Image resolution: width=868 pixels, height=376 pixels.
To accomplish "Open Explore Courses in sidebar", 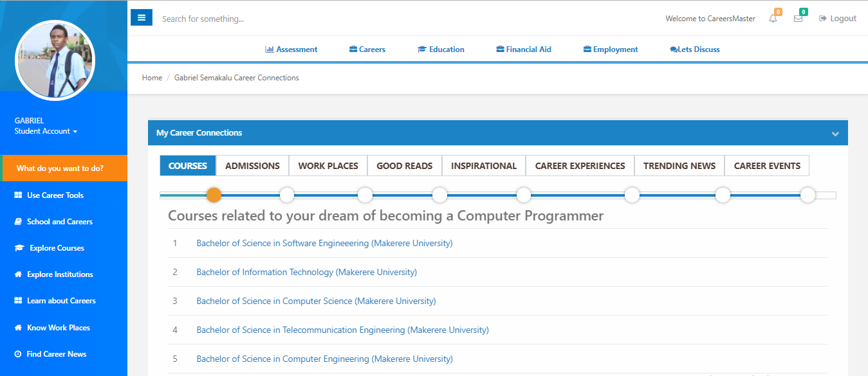I will (50, 248).
